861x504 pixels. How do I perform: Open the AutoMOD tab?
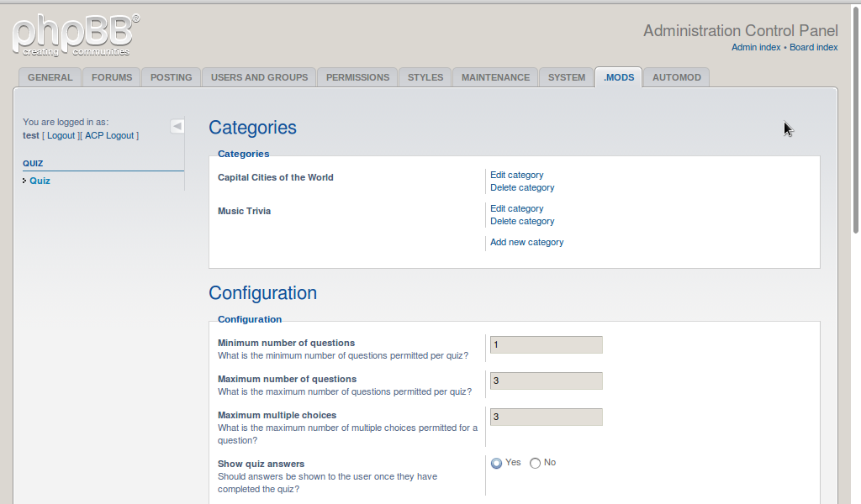click(676, 77)
